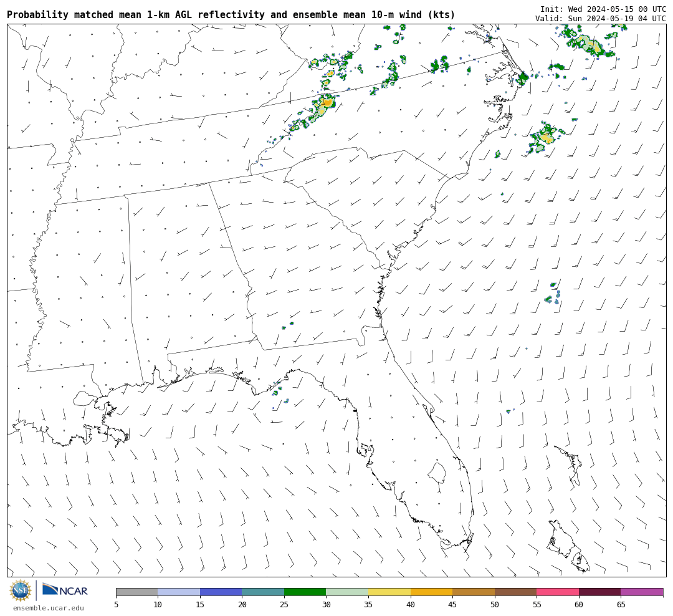This screenshot has width=673, height=616.
Task: Select the tan 45-50 colorbar segment
Action: [474, 592]
